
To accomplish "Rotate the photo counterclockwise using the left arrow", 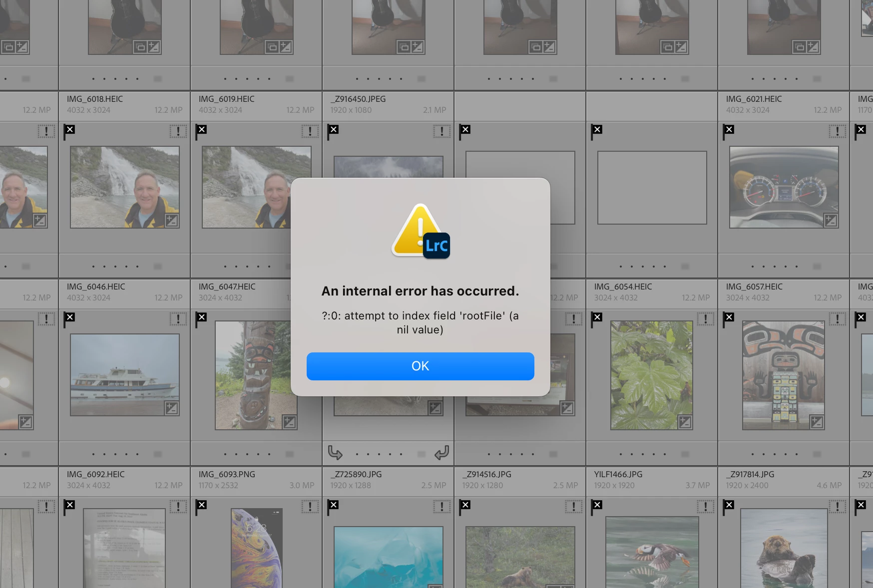I will point(335,453).
